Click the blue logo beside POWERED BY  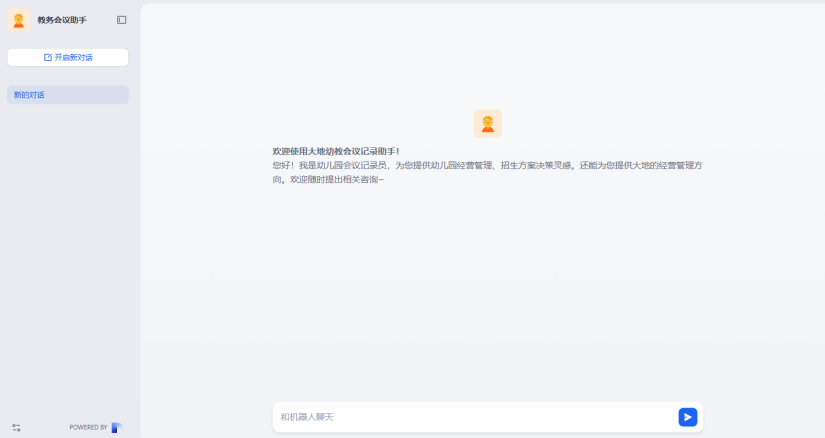pyautogui.click(x=116, y=427)
